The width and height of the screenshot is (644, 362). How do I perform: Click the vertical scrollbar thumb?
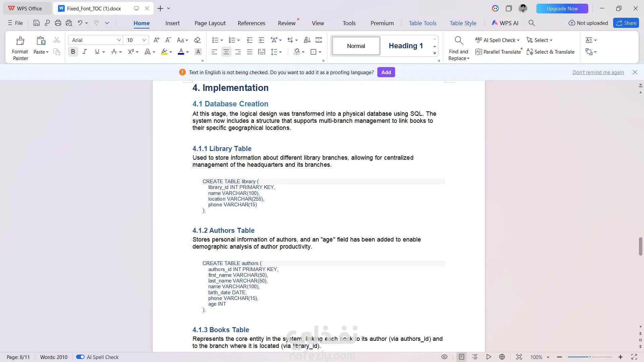[640, 247]
